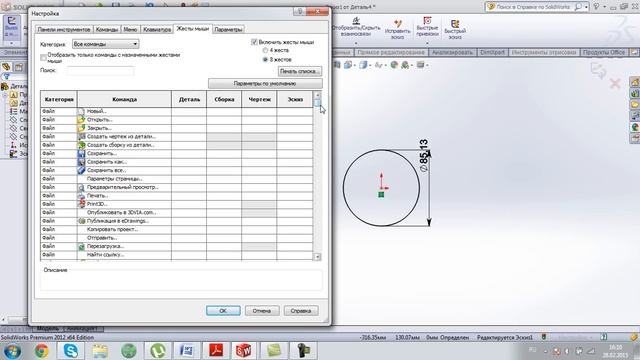Open the Windows Start menu
The height and width of the screenshot is (360, 640).
coord(11,350)
